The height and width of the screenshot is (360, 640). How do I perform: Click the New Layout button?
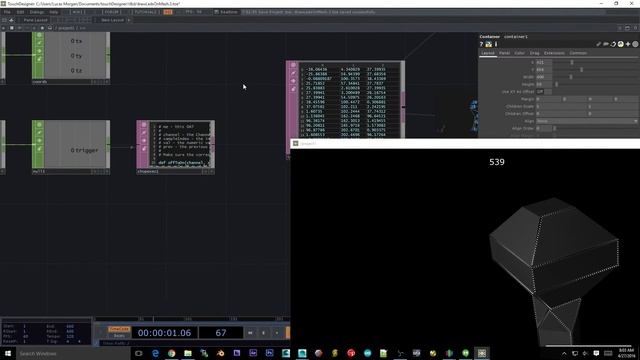pyautogui.click(x=112, y=20)
